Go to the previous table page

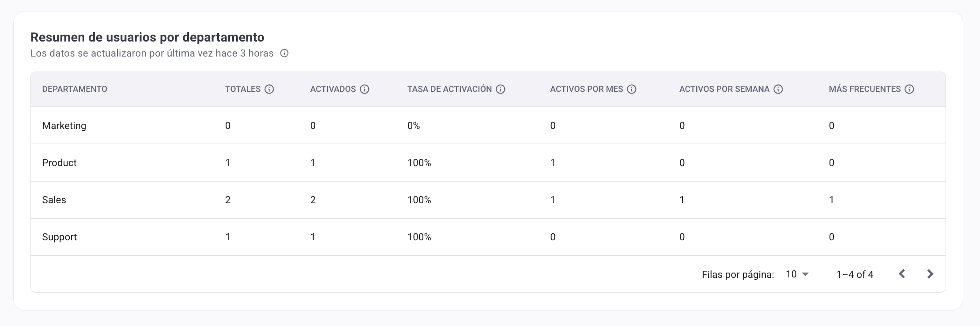coord(902,274)
